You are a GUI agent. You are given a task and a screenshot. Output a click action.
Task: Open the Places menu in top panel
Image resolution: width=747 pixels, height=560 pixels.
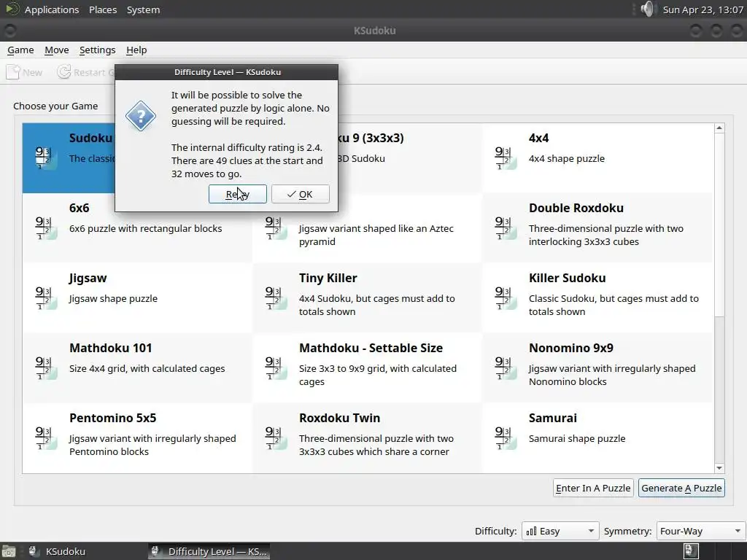pos(103,9)
